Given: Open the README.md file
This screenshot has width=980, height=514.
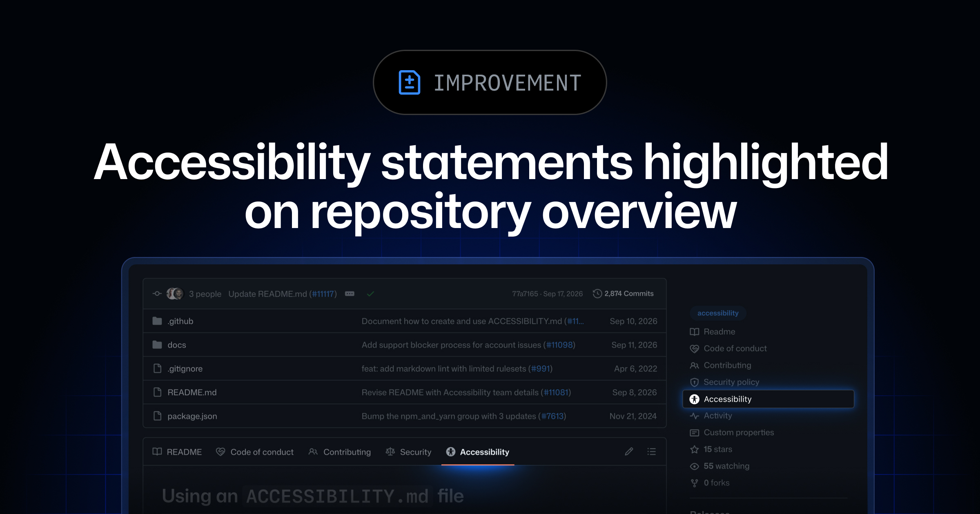Looking at the screenshot, I should (192, 392).
